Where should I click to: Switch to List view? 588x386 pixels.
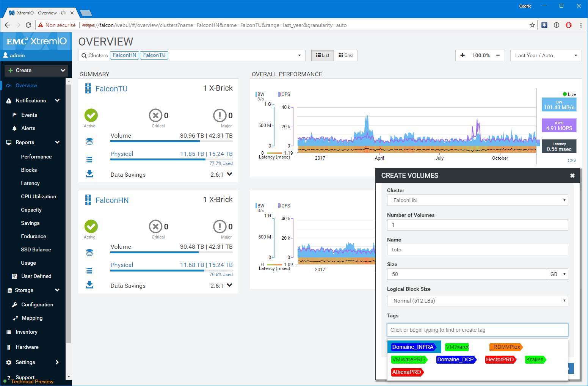pos(323,55)
